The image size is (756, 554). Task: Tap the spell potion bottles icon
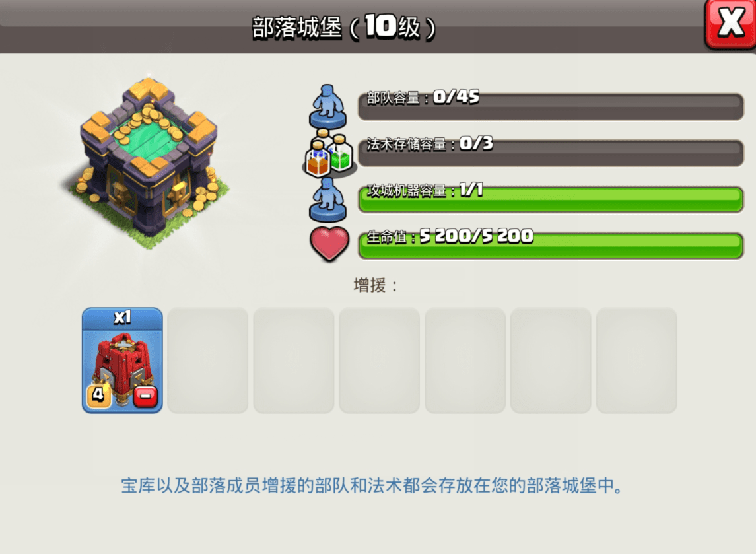point(329,153)
